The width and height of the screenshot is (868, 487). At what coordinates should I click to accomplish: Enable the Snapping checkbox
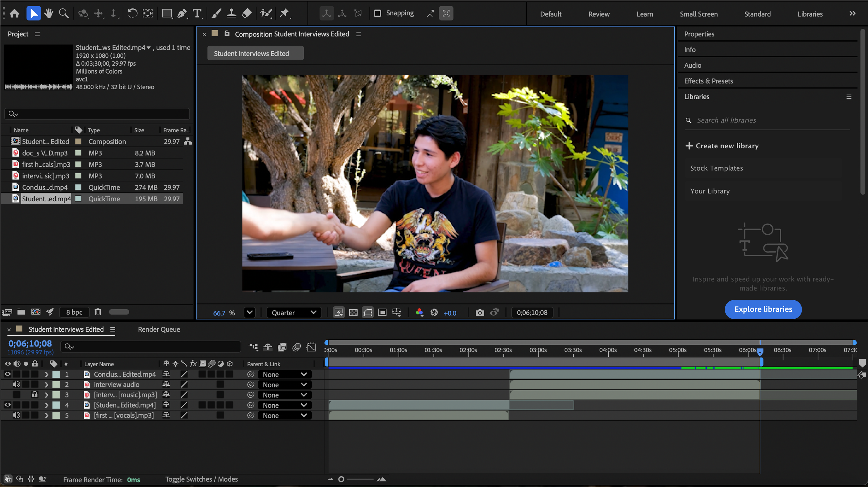(377, 13)
